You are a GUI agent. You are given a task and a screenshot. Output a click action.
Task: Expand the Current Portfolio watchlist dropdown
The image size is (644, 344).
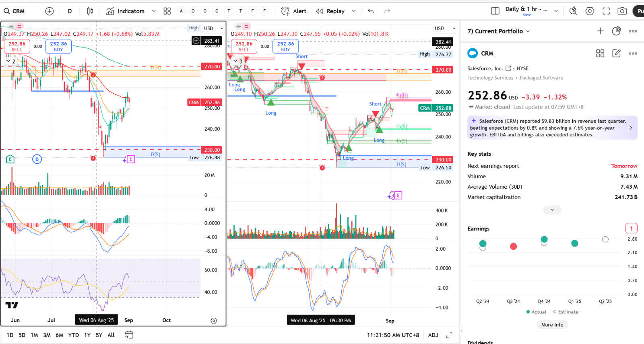pos(528,31)
